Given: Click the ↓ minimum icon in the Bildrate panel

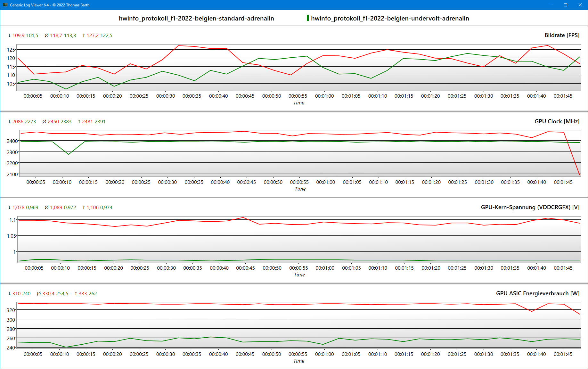Looking at the screenshot, I should click(9, 36).
